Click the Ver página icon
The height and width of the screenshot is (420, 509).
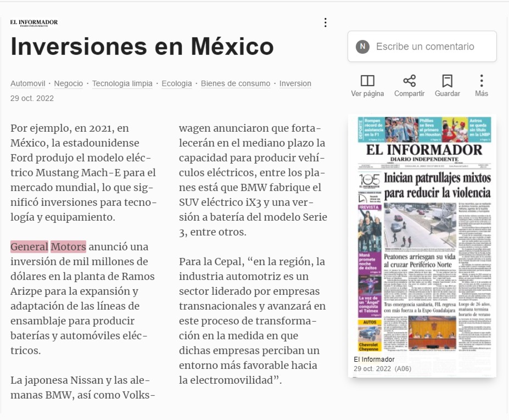tap(367, 81)
